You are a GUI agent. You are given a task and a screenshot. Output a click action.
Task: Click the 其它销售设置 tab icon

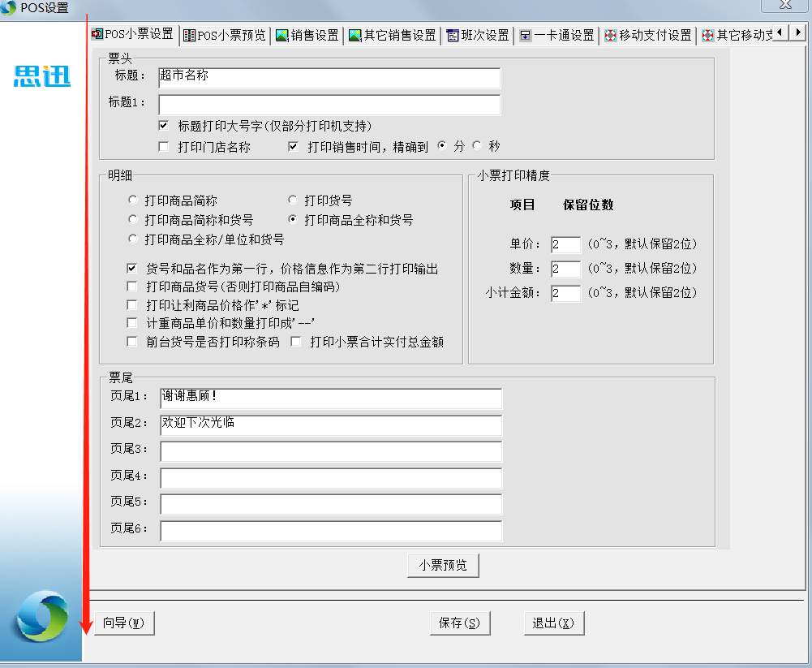click(x=354, y=36)
